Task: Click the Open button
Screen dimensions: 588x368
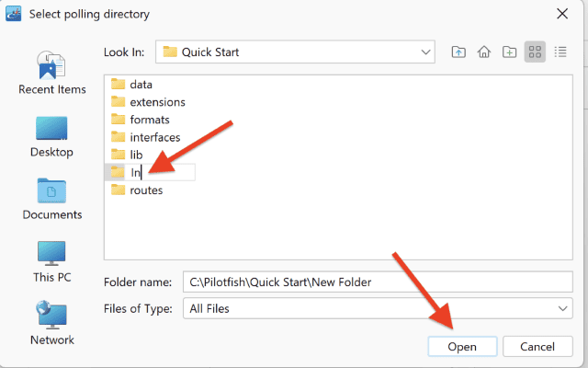Action: [462, 346]
